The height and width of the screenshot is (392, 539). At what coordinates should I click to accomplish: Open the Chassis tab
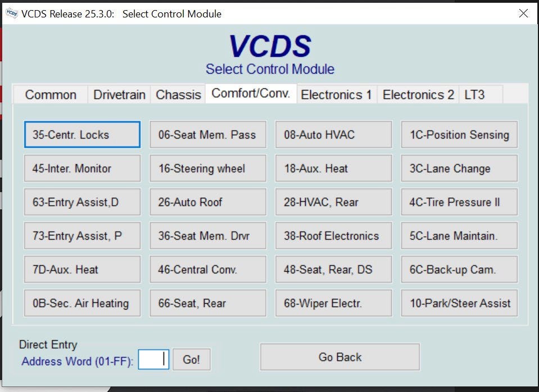178,94
